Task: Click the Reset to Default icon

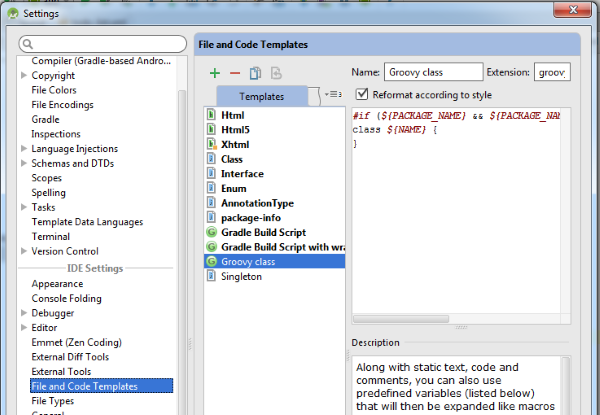Action: (276, 73)
